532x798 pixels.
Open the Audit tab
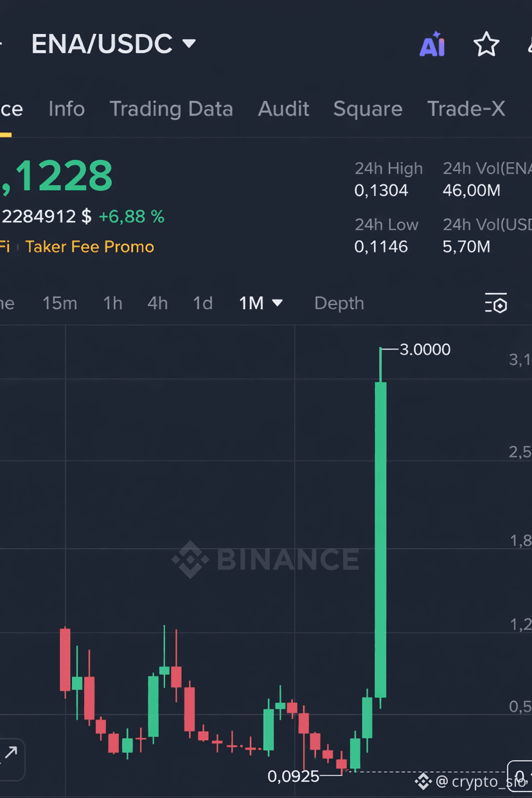tap(283, 109)
